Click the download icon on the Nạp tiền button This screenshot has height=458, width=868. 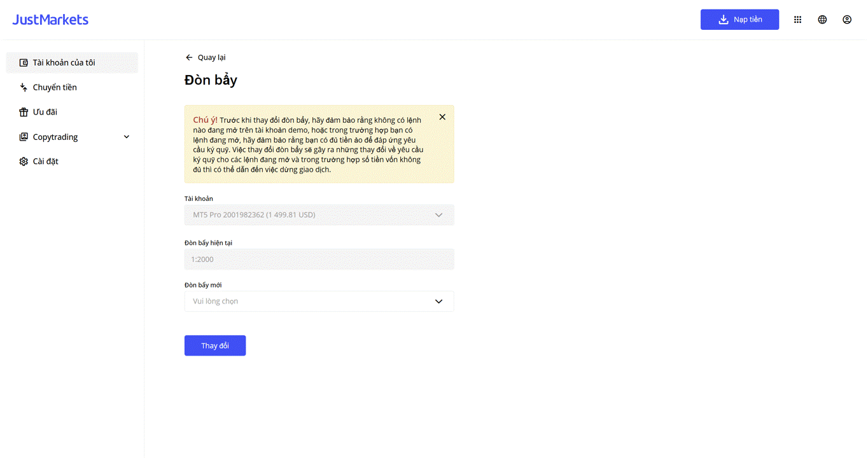coord(724,20)
